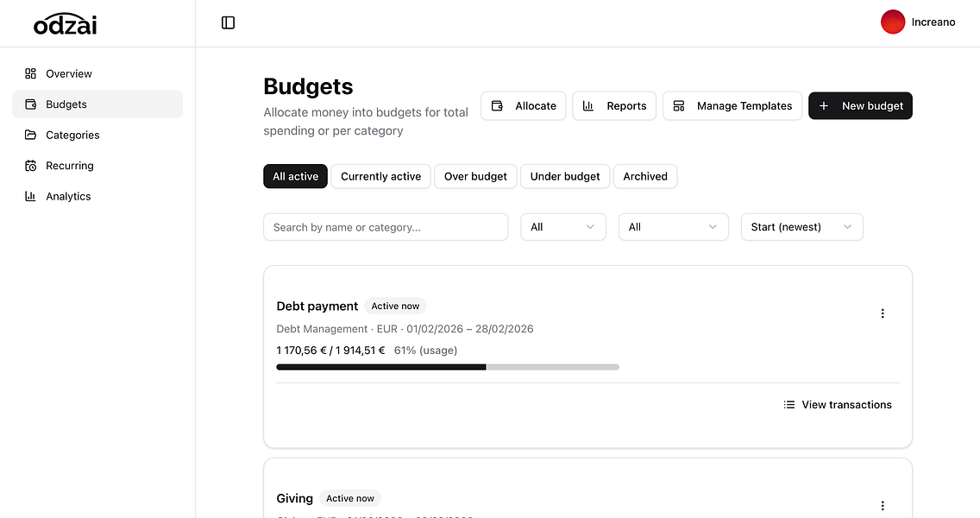Image resolution: width=980 pixels, height=518 pixels.
Task: Select the All active filter tab
Action: (296, 176)
